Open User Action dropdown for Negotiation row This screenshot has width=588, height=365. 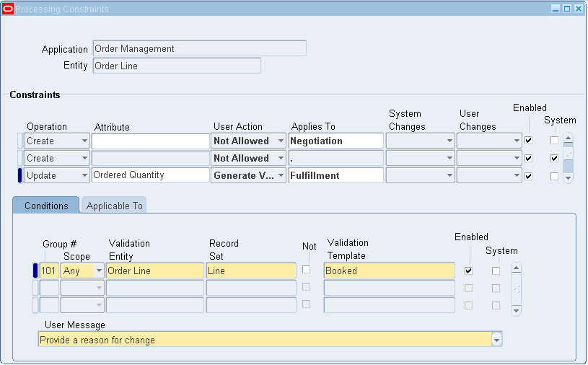248,141
